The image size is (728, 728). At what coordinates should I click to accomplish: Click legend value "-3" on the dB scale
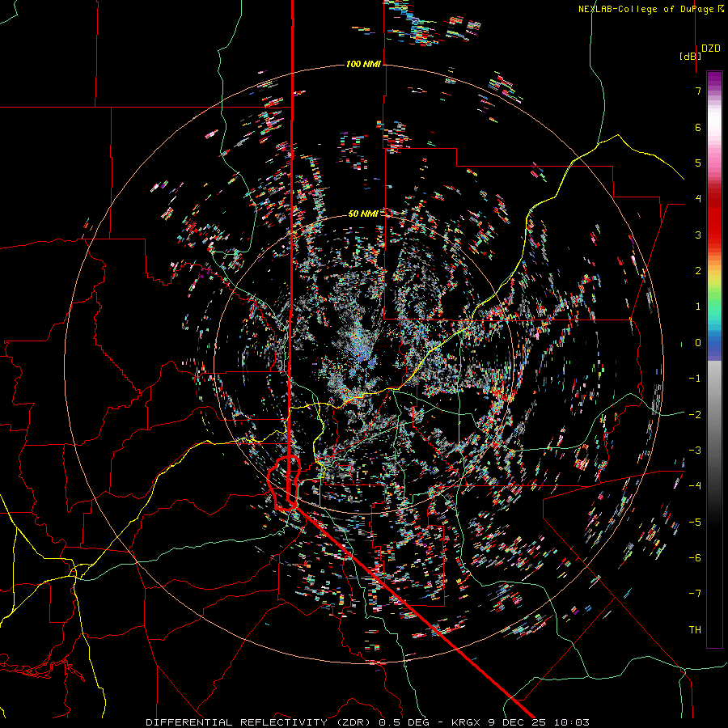(695, 451)
